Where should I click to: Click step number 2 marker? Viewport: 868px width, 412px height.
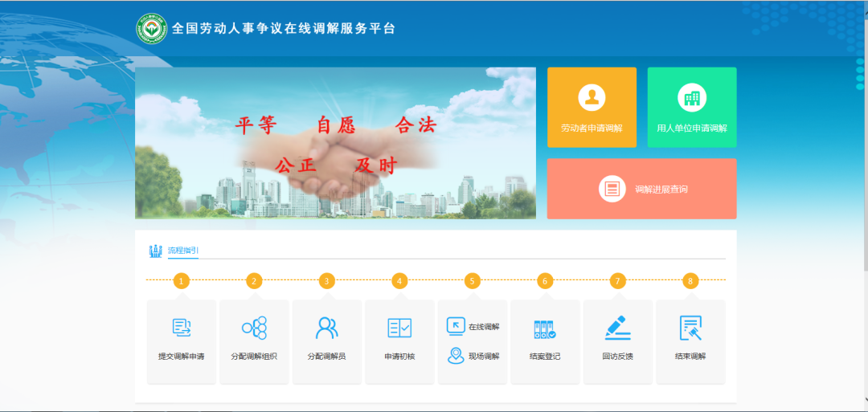pos(254,281)
